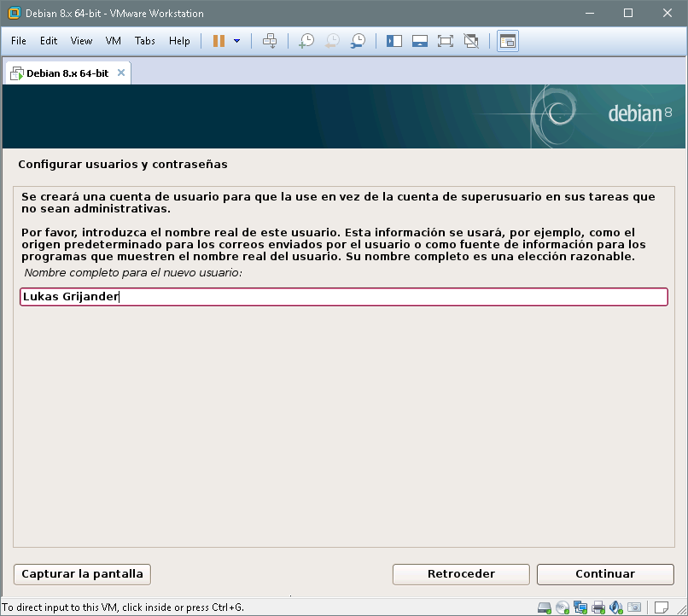Click the Send Ctrl+Alt+Del toolbar icon
688x616 pixels.
270,41
